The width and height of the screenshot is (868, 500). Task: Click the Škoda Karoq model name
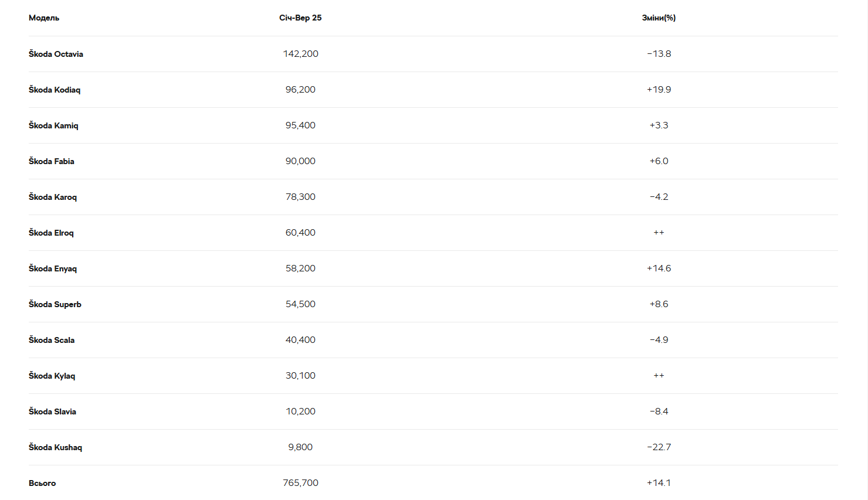53,197
